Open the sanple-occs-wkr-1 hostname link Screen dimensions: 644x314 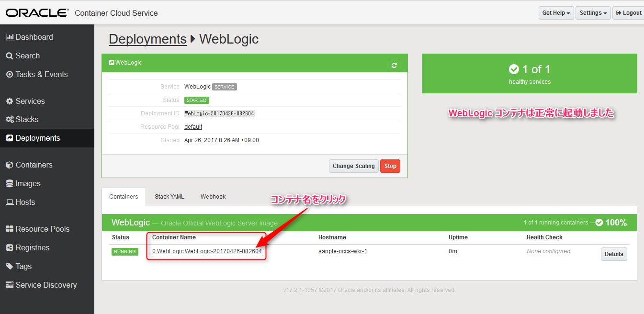point(343,251)
